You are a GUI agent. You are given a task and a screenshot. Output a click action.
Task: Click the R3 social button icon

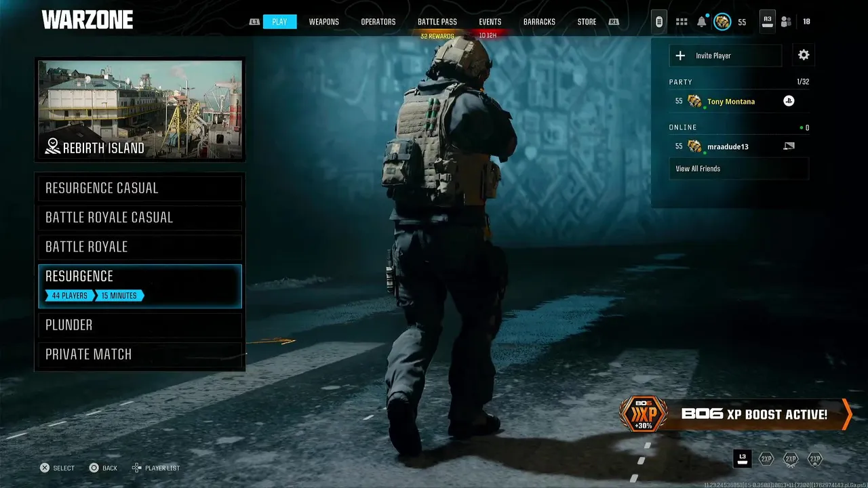768,21
